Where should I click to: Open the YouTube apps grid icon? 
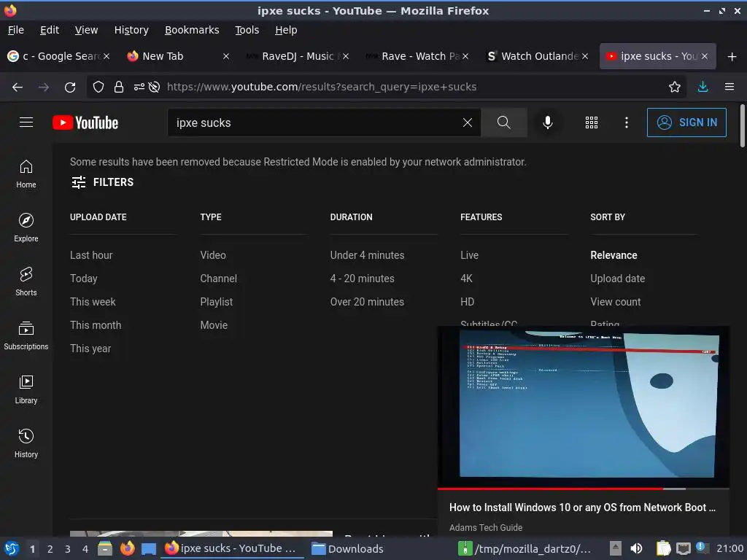tap(591, 122)
